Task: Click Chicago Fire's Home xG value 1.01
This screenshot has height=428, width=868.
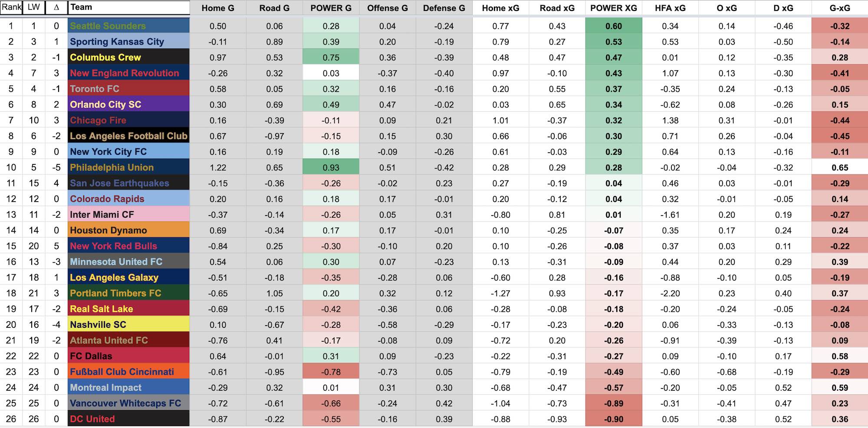Action: tap(500, 121)
